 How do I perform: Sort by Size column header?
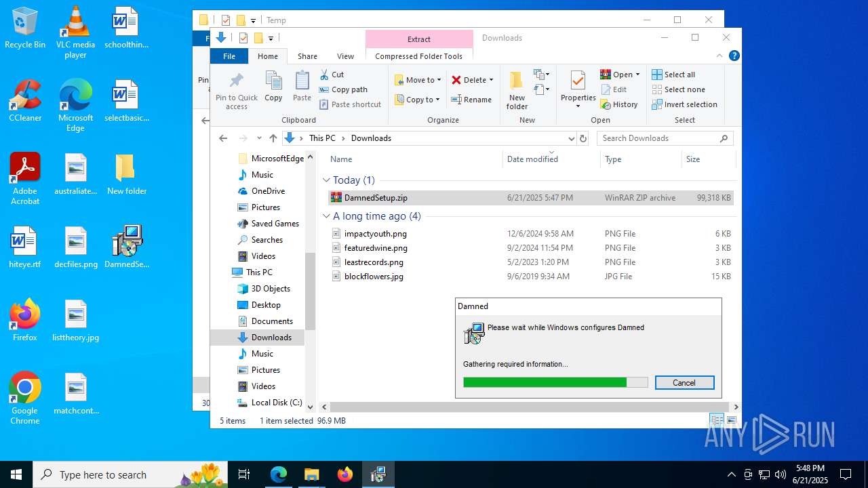708,159
